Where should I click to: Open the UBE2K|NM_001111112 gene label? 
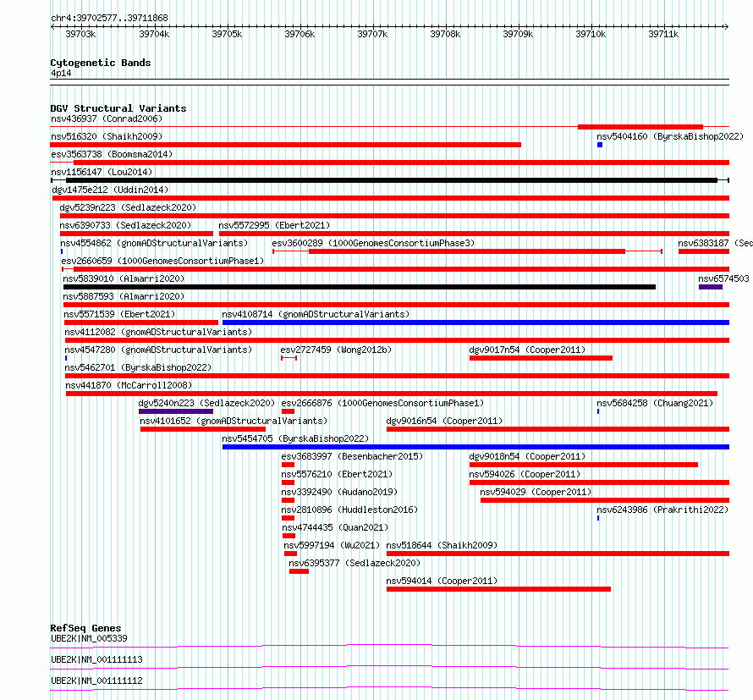[x=96, y=681]
